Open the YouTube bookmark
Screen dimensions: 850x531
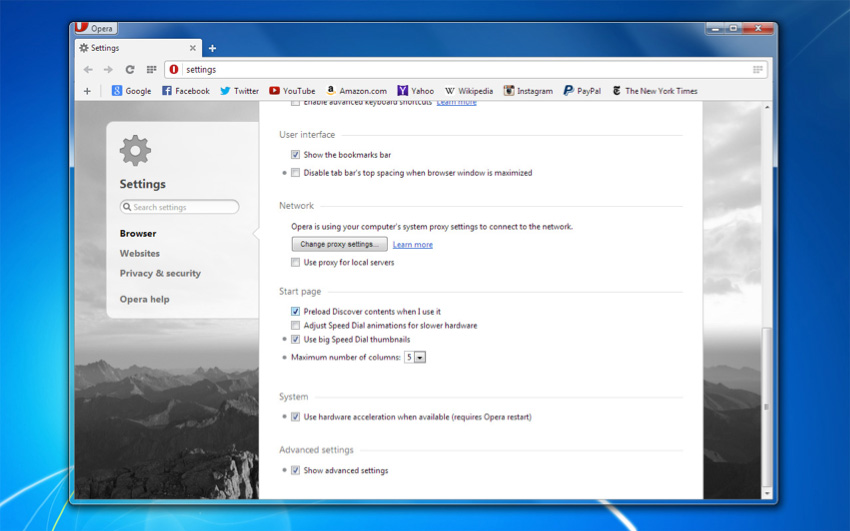click(291, 91)
